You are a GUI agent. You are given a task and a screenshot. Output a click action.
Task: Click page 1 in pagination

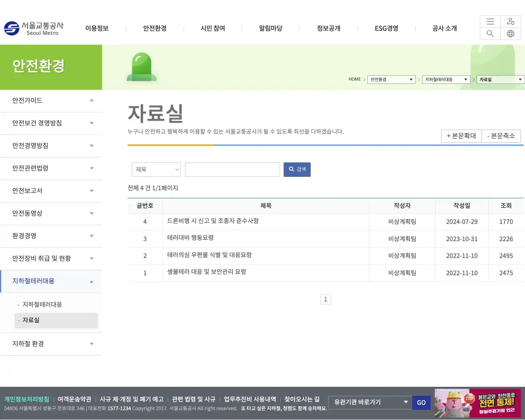(x=326, y=299)
